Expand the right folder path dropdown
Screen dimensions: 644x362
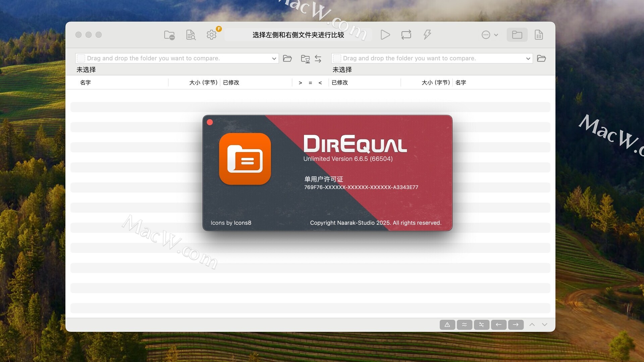[x=528, y=58]
